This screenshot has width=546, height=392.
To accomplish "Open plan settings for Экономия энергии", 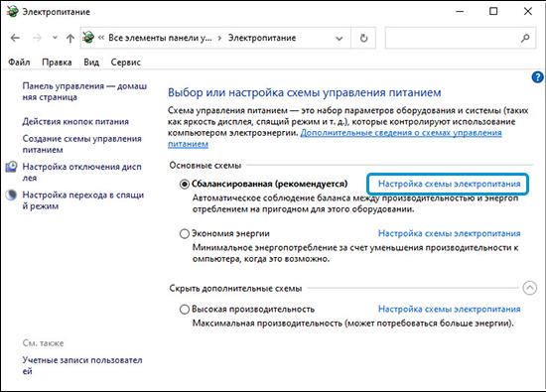I will point(449,233).
